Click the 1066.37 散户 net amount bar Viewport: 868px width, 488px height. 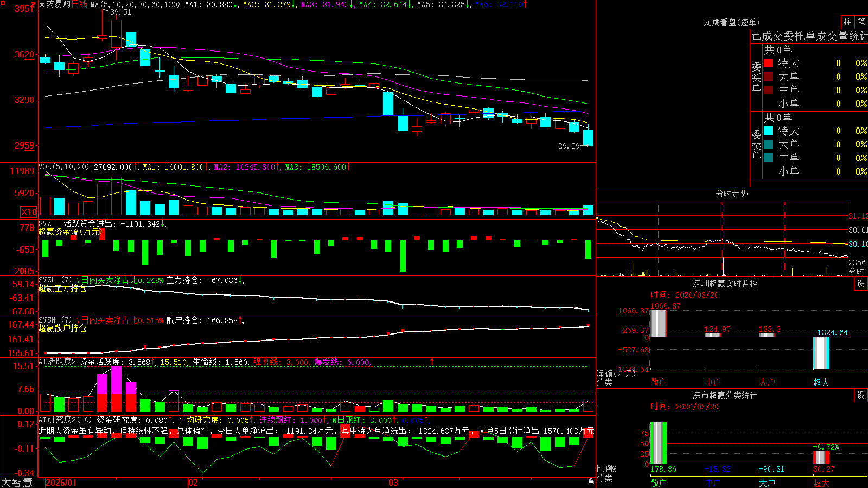(x=658, y=324)
